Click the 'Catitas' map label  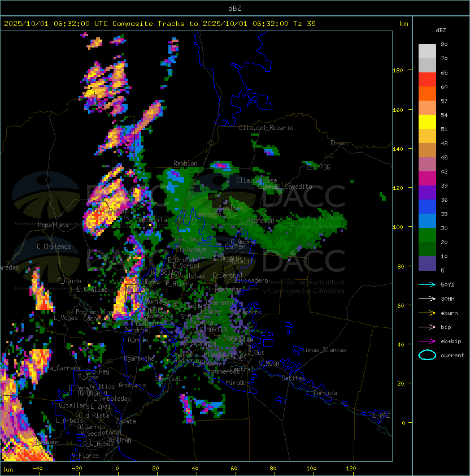[x=293, y=379]
